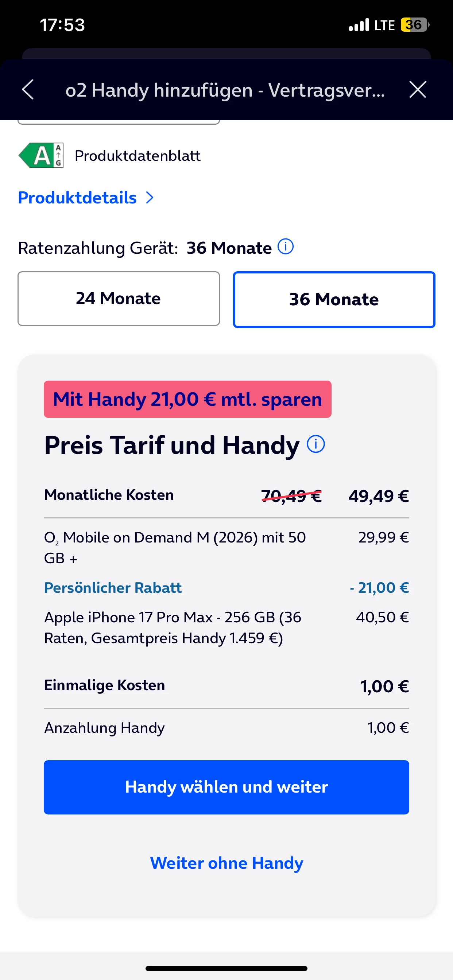This screenshot has width=453, height=980.
Task: Tap the back arrow in header
Action: [28, 90]
